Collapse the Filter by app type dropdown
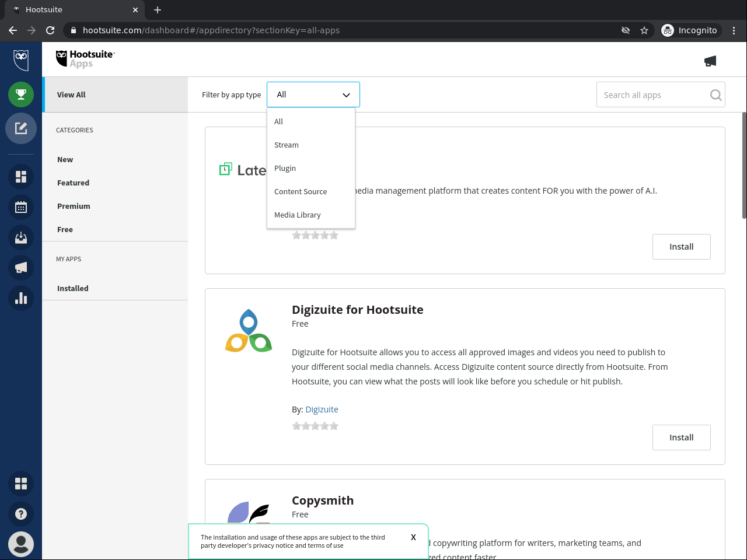The width and height of the screenshot is (747, 560). pos(313,94)
